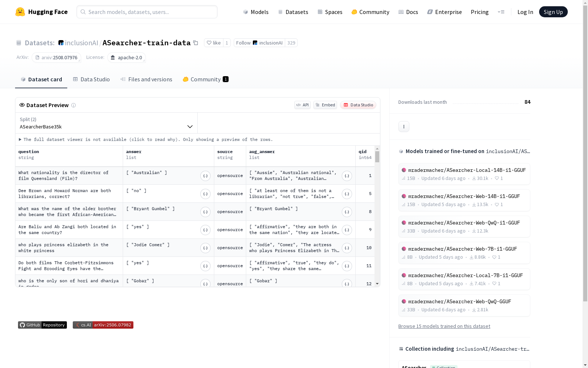This screenshot has height=368, width=588.
Task: Open Enterprise in the top navigation
Action: point(444,12)
